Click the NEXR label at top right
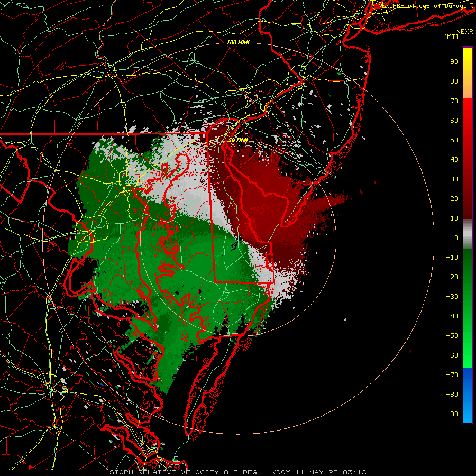Image resolution: width=476 pixels, height=476 pixels. tap(465, 31)
